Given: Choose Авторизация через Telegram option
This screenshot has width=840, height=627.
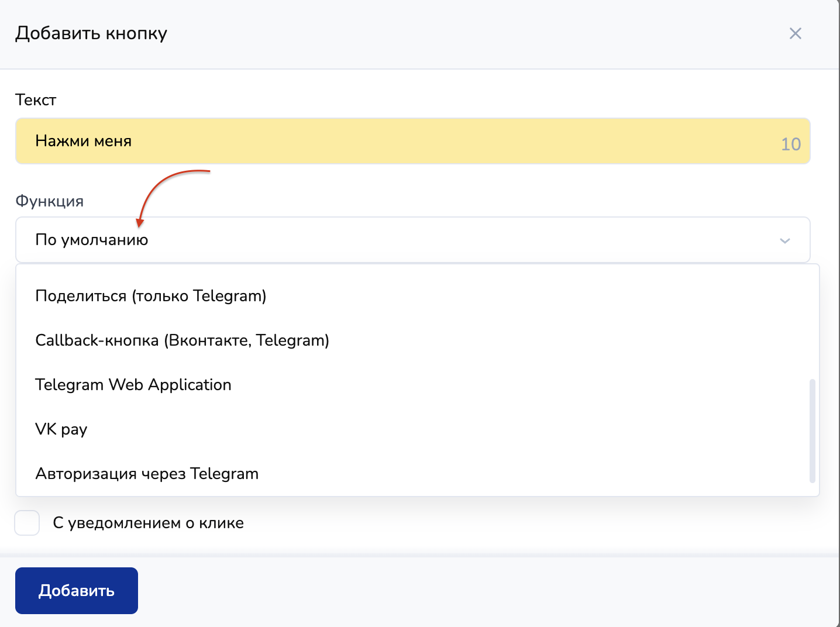Looking at the screenshot, I should tap(147, 474).
